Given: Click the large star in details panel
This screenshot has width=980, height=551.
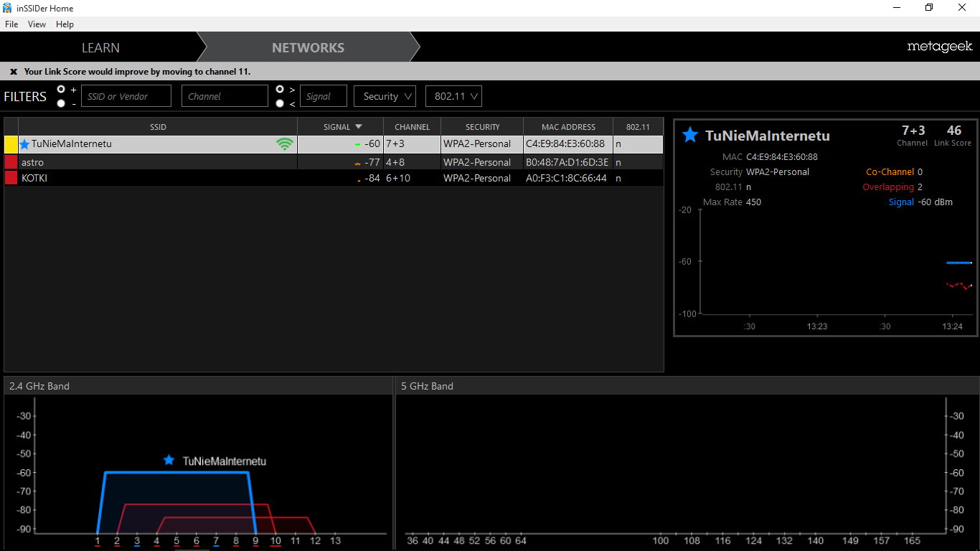Looking at the screenshot, I should click(x=690, y=135).
